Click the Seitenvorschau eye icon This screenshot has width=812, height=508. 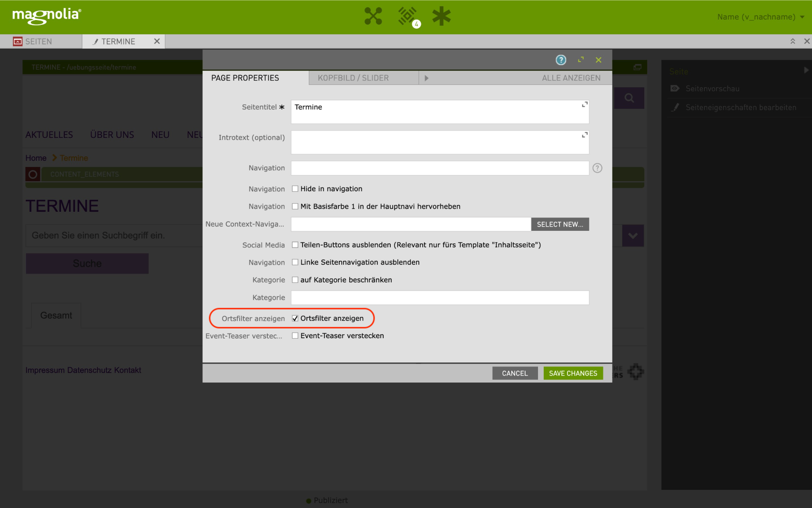tap(675, 88)
